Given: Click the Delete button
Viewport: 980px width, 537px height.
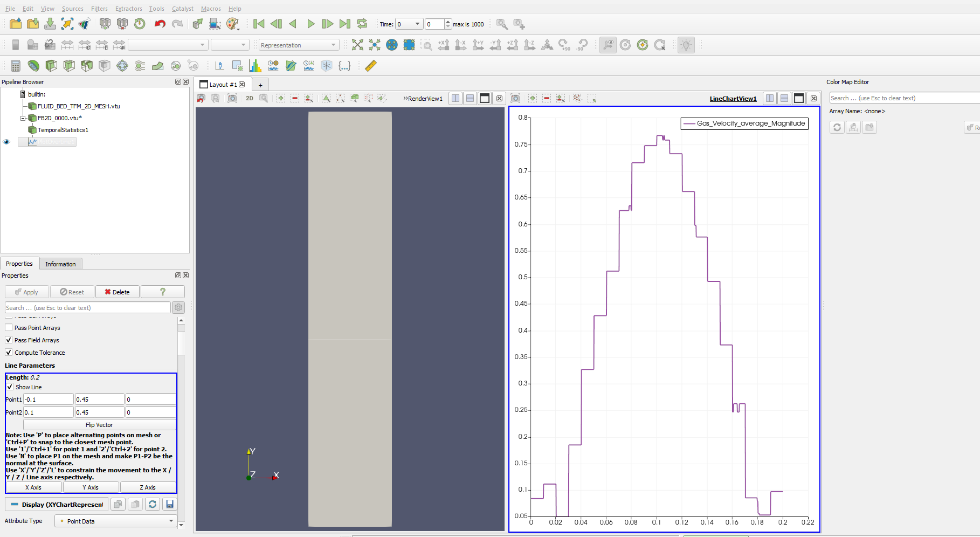Looking at the screenshot, I should coord(118,292).
